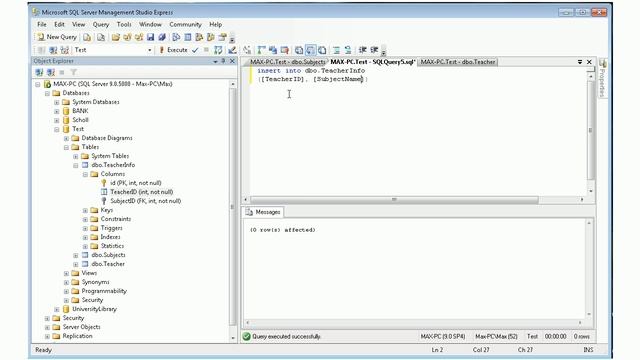Click the Results to File icon

(x=322, y=50)
